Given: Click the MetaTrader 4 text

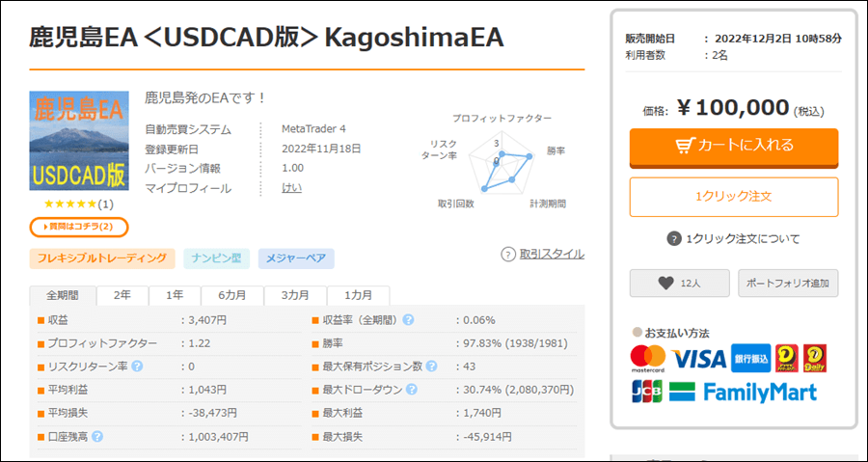Looking at the screenshot, I should point(313,129).
